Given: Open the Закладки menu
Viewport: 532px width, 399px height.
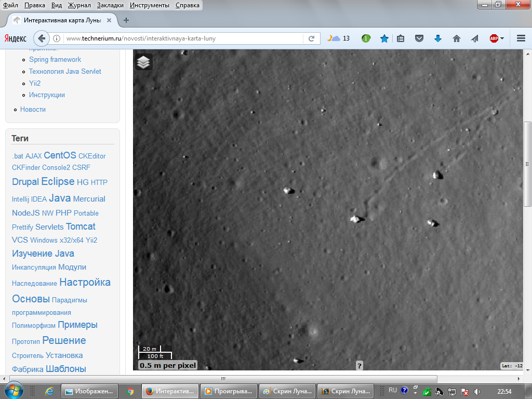Looking at the screenshot, I should tap(110, 5).
